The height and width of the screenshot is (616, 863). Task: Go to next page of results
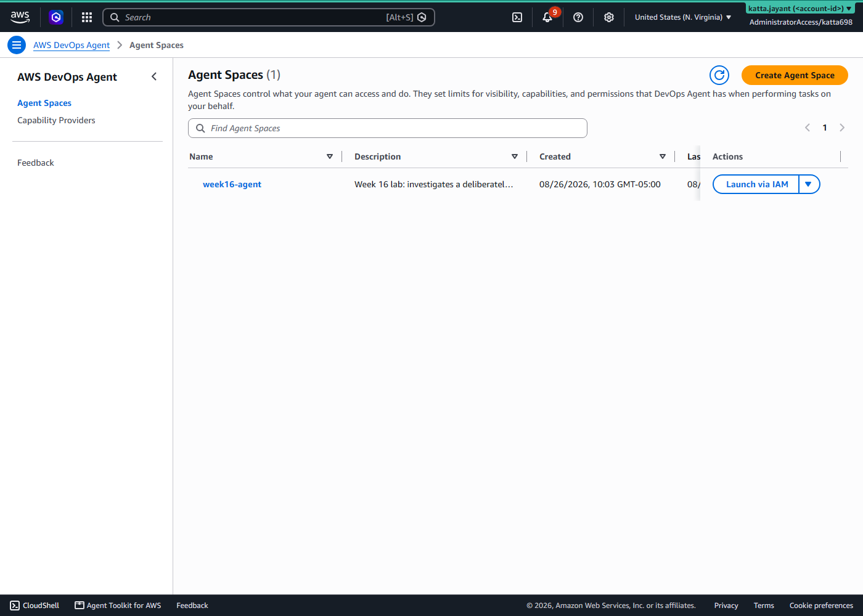point(842,128)
